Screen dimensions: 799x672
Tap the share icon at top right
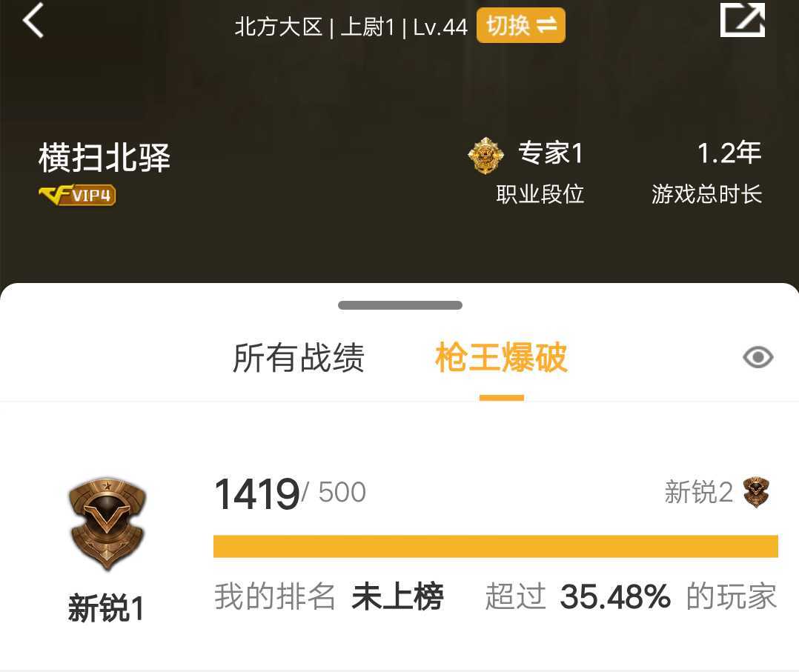point(743,20)
